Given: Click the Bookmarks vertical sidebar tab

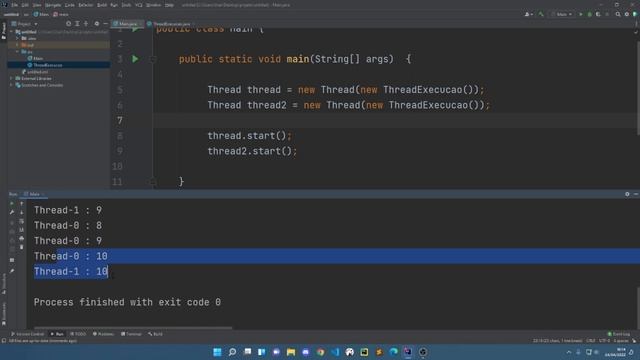Looking at the screenshot, I should coord(4,314).
